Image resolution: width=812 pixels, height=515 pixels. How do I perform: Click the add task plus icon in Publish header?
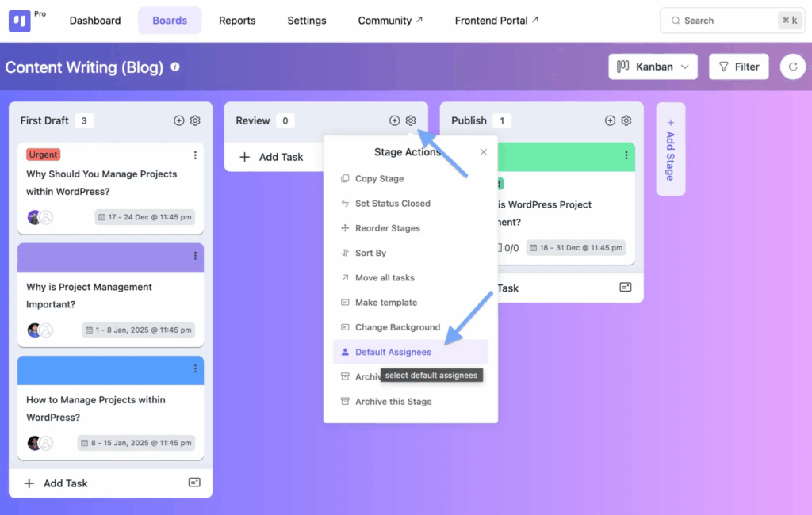point(610,120)
